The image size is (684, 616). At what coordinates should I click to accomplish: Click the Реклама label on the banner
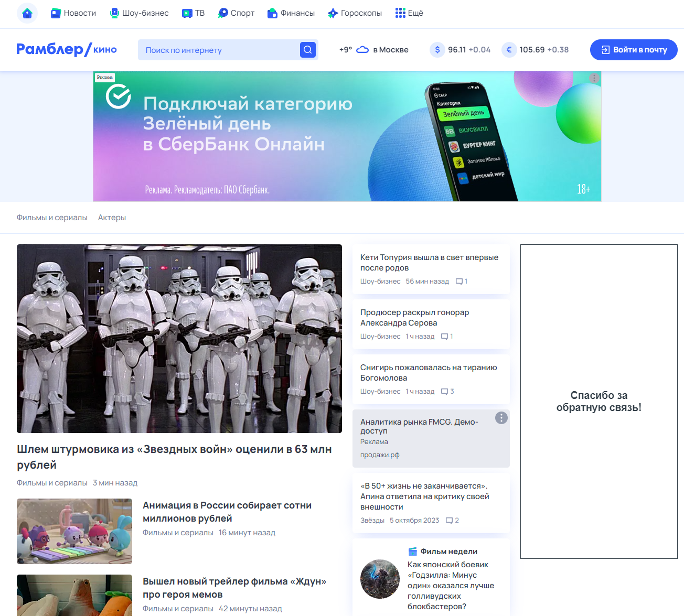(105, 77)
